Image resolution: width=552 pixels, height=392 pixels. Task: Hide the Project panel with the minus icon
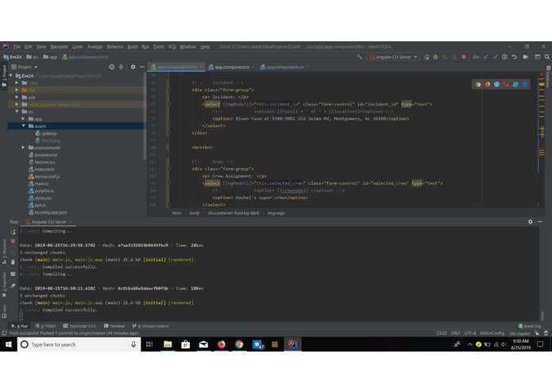[142, 67]
